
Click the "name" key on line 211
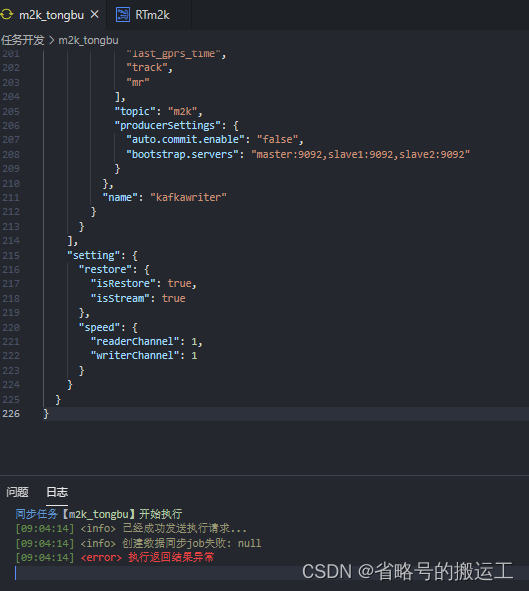(120, 197)
